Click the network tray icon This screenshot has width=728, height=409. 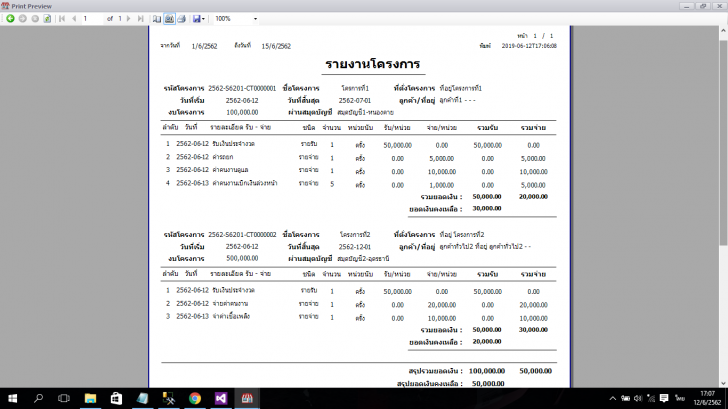[651, 398]
